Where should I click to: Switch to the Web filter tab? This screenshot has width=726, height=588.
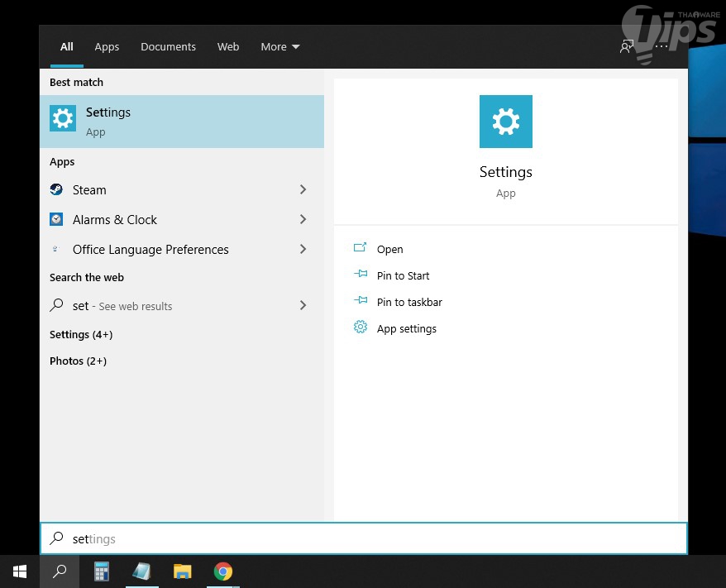pos(228,47)
